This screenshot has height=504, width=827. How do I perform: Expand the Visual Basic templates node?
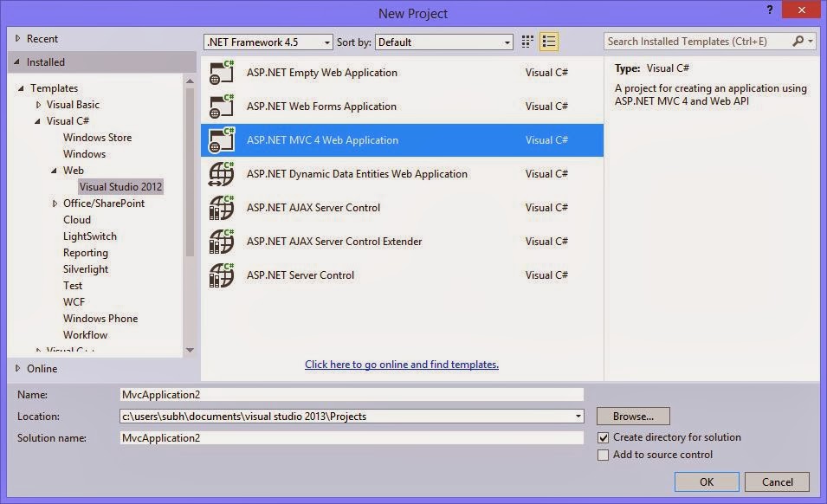click(x=38, y=104)
